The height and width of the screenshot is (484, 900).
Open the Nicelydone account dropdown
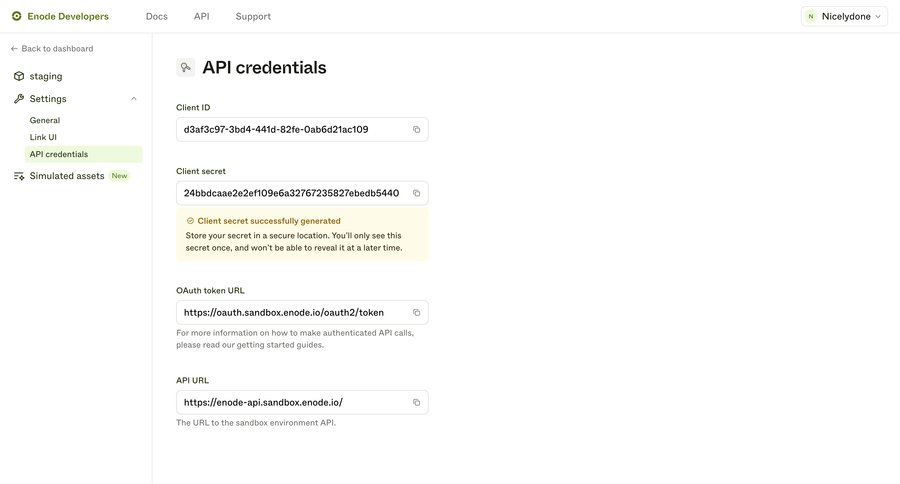tap(844, 16)
